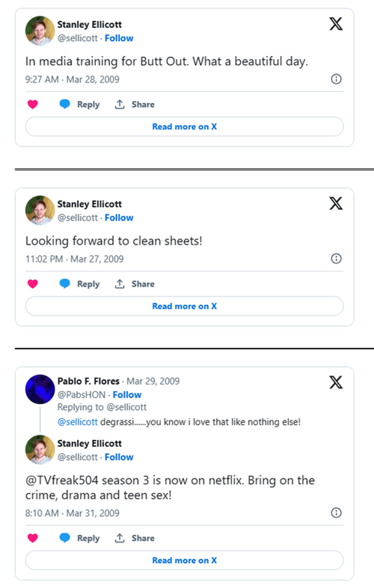Follow @sellicott on the Butt Out tweet

(x=119, y=38)
